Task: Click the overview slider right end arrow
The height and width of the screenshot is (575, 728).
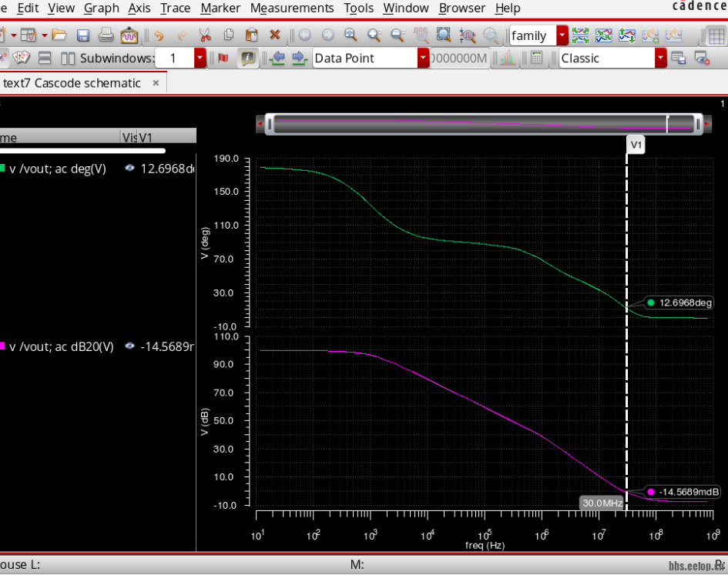Action: 707,124
